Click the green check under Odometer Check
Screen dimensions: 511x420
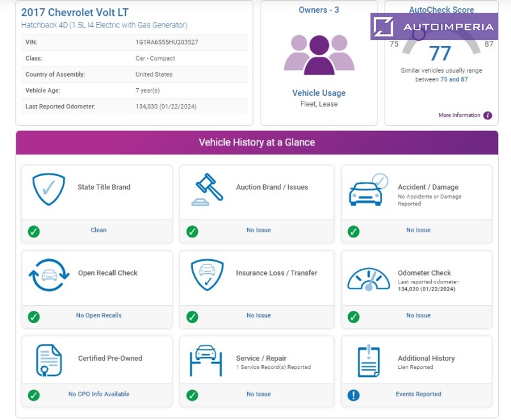pos(354,317)
